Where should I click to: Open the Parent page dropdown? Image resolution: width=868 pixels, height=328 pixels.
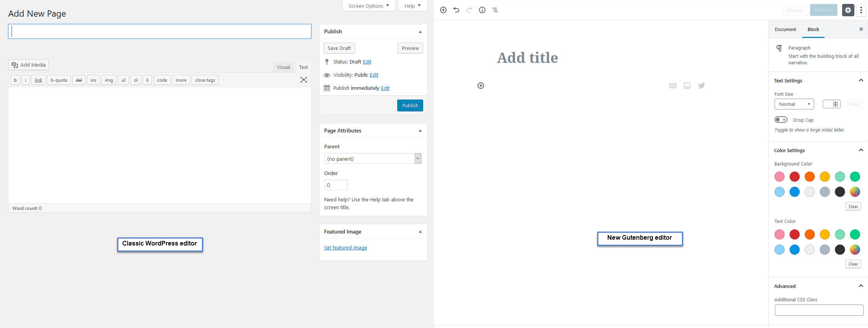click(372, 158)
